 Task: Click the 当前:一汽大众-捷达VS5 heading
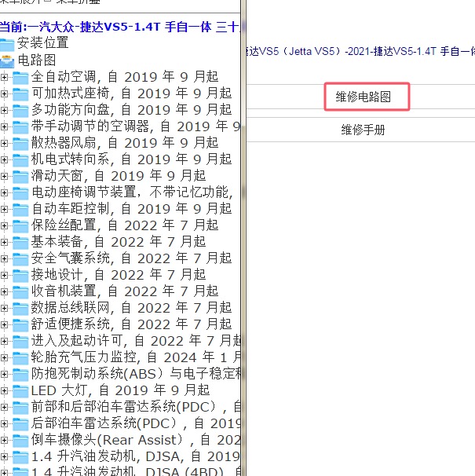(x=120, y=27)
